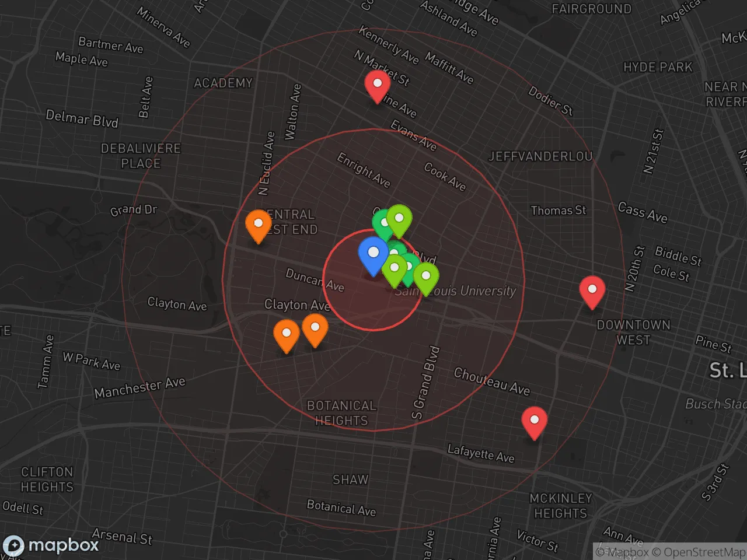
Task: Click the DEBALIVIERE PLACE neighborhood label
Action: (141, 156)
